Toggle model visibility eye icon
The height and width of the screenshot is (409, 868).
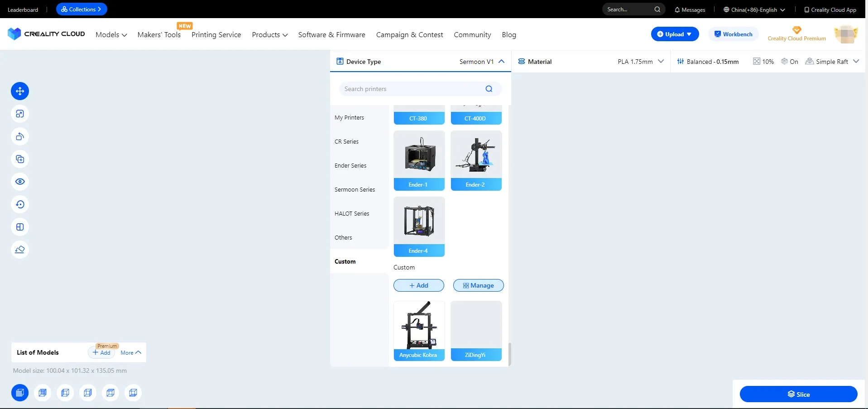tap(20, 182)
